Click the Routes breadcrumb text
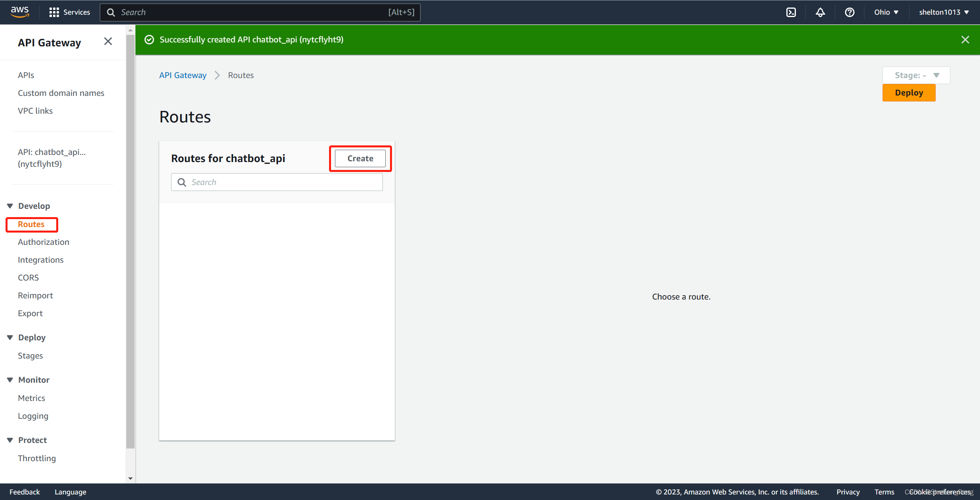 tap(241, 75)
